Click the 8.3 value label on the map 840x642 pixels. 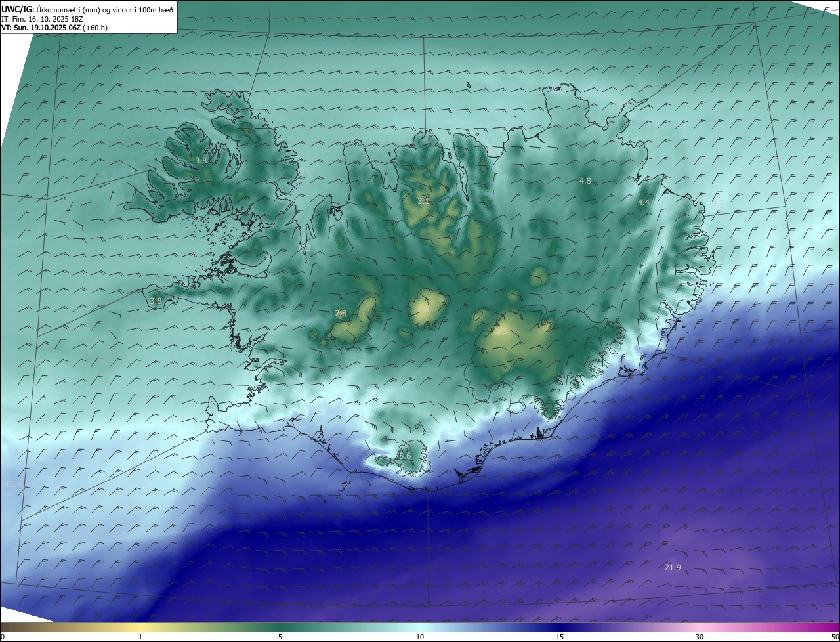(304, 247)
